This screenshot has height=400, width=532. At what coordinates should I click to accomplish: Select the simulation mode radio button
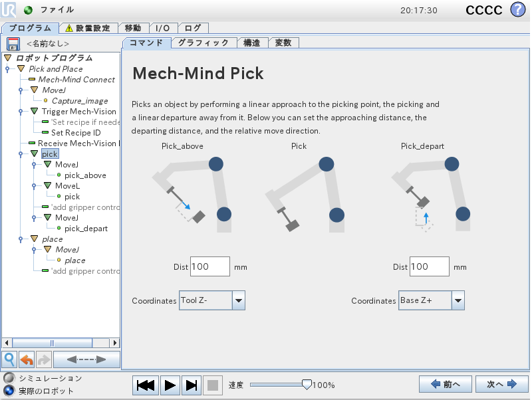[x=9, y=377]
